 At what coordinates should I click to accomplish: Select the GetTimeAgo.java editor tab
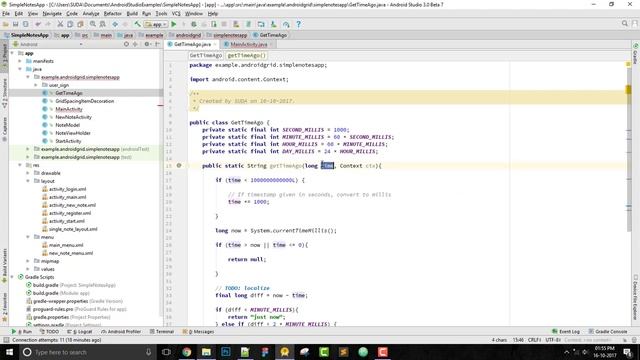click(192, 44)
